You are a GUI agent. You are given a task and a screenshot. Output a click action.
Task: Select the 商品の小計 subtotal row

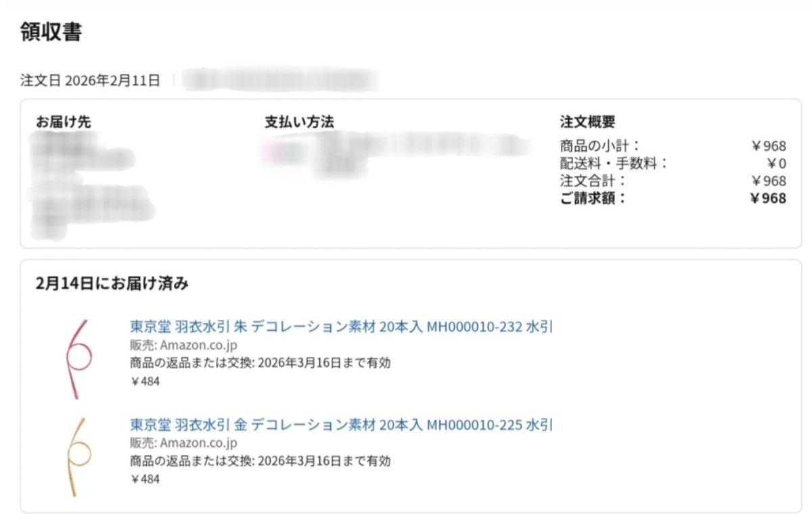click(673, 145)
